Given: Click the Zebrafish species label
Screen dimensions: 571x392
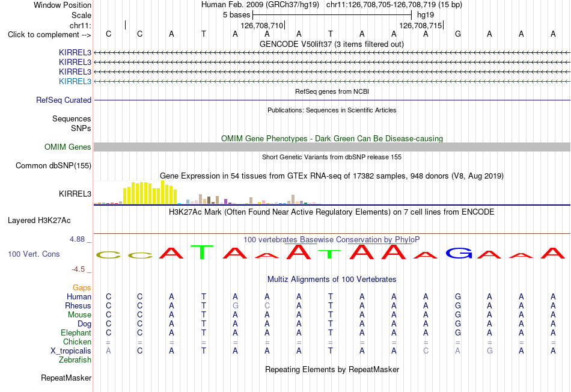Looking at the screenshot, I should [75, 360].
